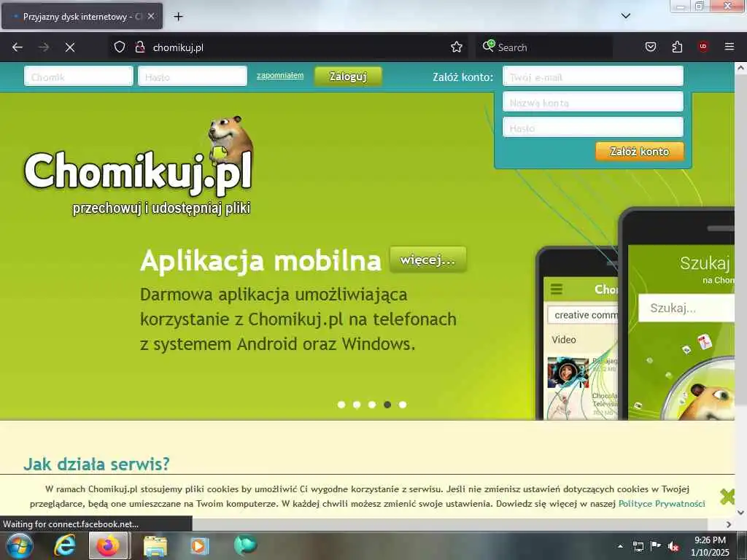Launch Internet Explorer from the taskbar
This screenshot has width=747, height=560.
tap(64, 545)
